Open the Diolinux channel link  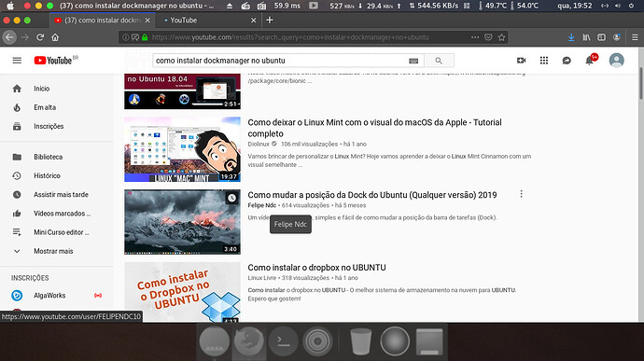[x=259, y=145]
